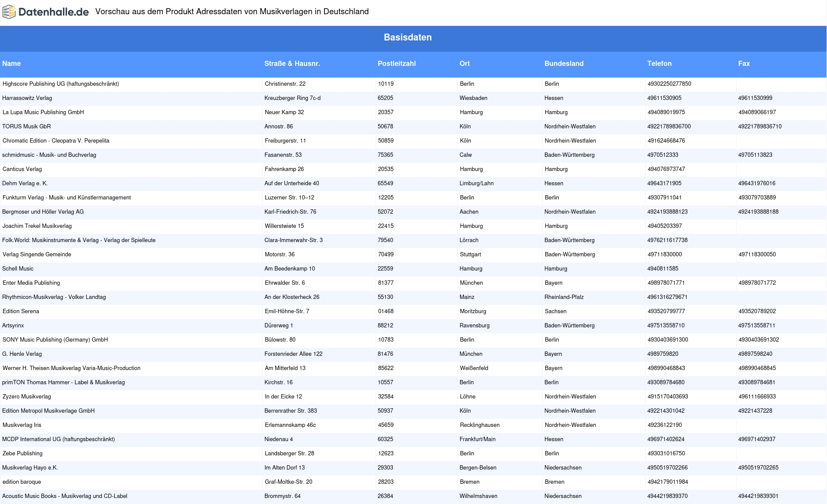Select street Forstenrieder Allee 122

tap(293, 354)
